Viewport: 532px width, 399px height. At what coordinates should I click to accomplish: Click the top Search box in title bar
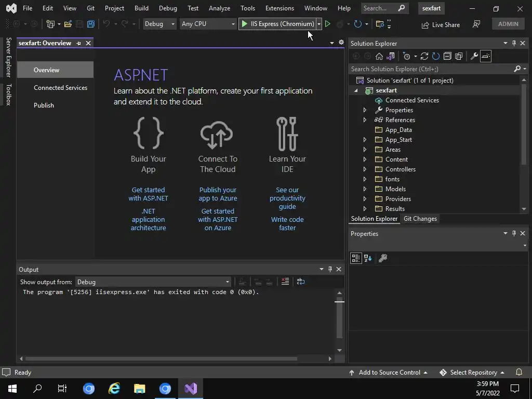384,8
